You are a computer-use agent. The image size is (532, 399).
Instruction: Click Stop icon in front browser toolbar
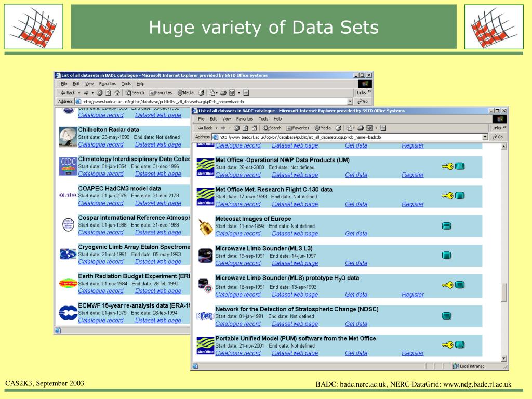coord(237,128)
